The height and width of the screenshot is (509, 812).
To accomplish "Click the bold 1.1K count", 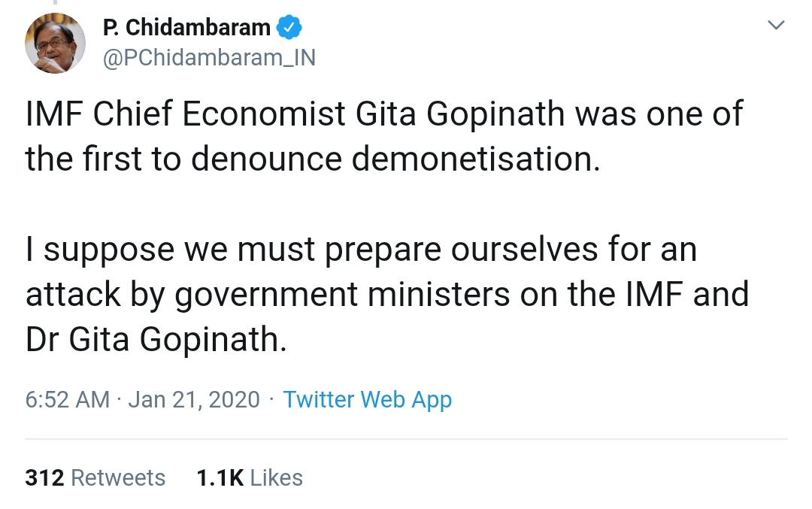I will pos(220,477).
